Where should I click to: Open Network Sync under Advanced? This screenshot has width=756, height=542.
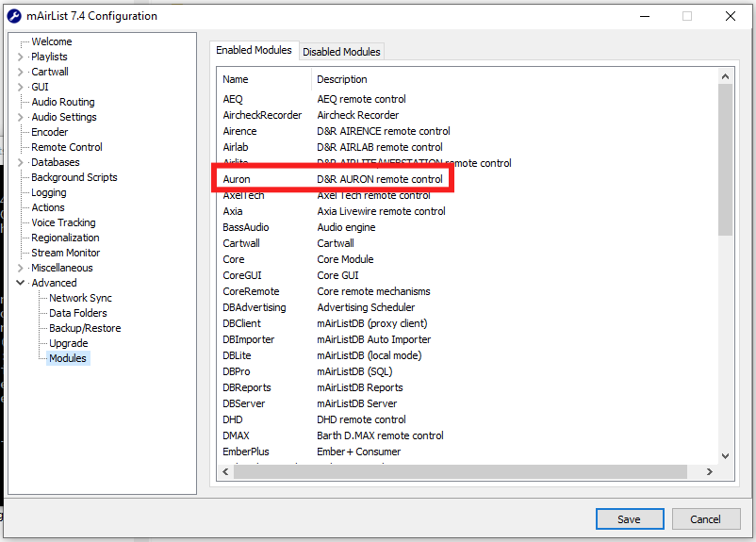(x=80, y=298)
